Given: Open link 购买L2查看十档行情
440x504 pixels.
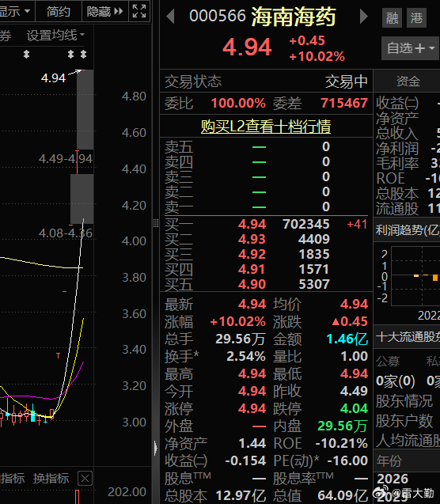Looking at the screenshot, I should pyautogui.click(x=266, y=127).
